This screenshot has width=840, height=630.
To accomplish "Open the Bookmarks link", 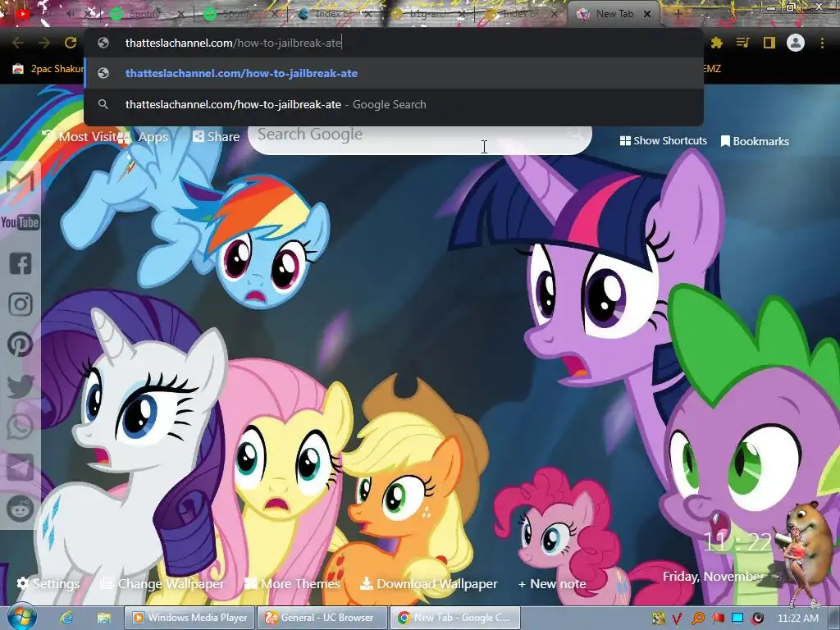I will tap(755, 141).
